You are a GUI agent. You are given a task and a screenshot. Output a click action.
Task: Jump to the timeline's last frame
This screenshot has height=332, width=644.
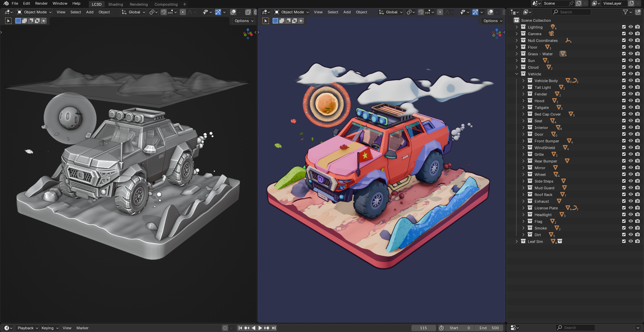pyautogui.click(x=274, y=328)
